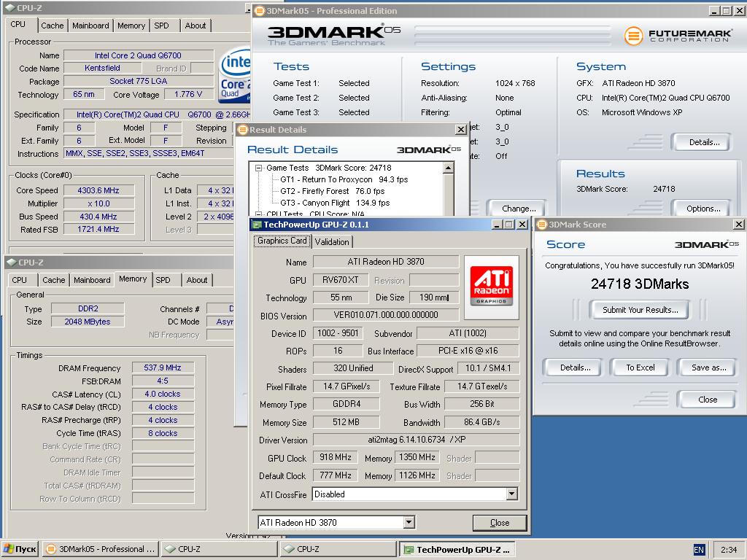Open System Details button in 3DMark05

pyautogui.click(x=704, y=142)
